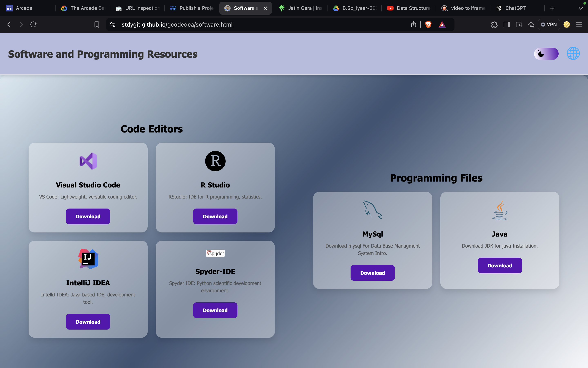Expand the tab search dropdown arrow
Viewport: 588px width, 368px height.
click(x=580, y=8)
